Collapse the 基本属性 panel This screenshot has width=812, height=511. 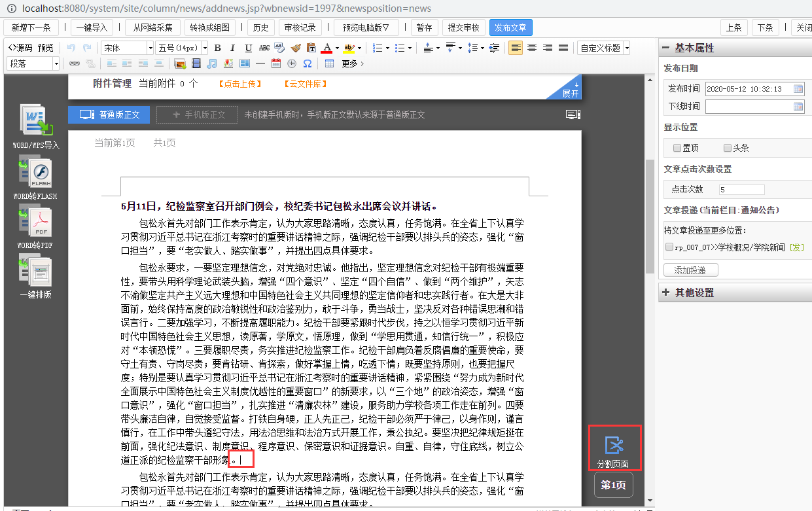coord(666,48)
